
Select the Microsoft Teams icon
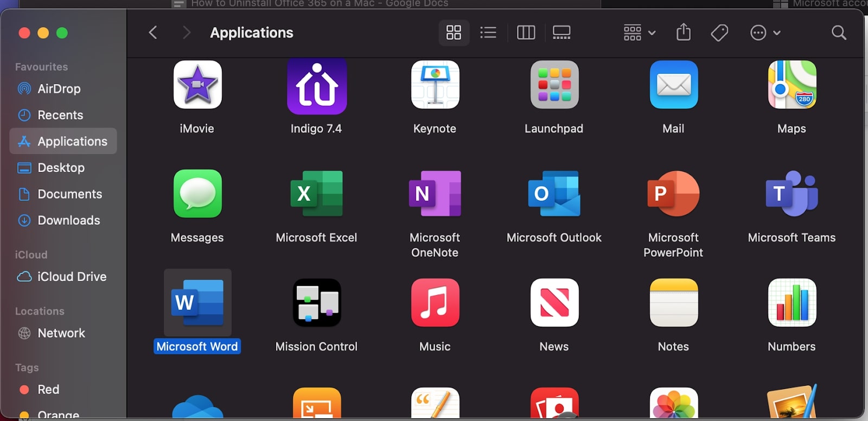pyautogui.click(x=792, y=194)
